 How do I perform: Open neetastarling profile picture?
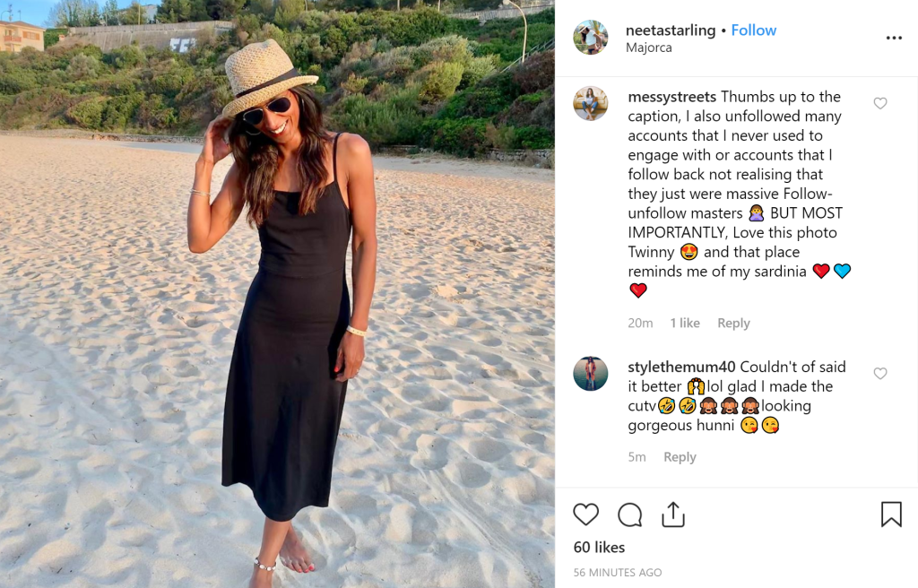pyautogui.click(x=591, y=38)
